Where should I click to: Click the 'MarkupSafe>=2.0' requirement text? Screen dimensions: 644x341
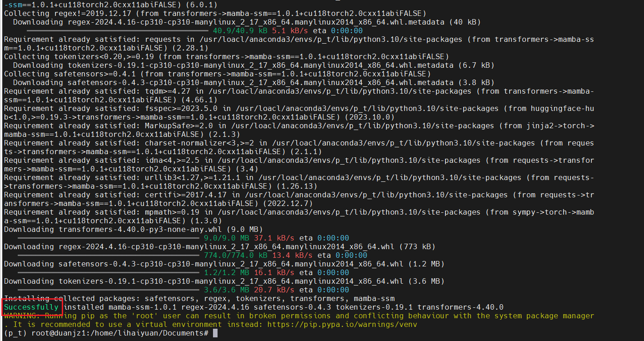pyautogui.click(x=179, y=126)
